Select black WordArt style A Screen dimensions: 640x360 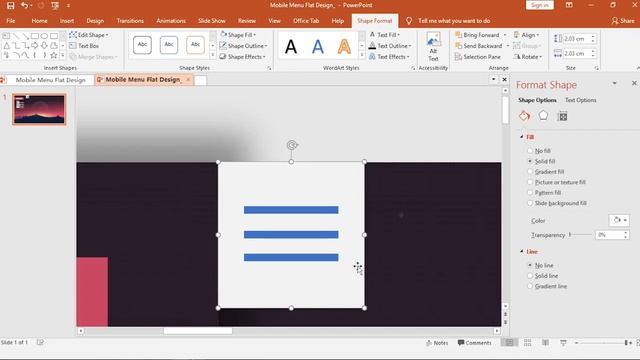click(x=291, y=47)
